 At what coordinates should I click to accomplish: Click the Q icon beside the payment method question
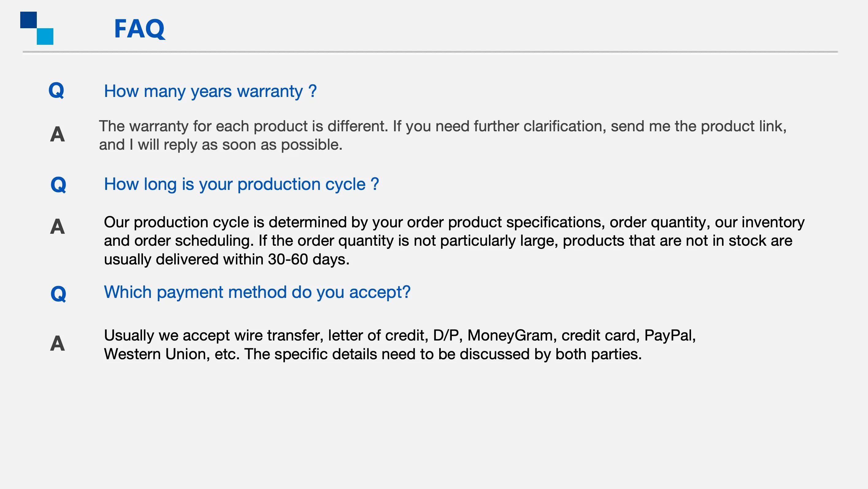point(58,294)
